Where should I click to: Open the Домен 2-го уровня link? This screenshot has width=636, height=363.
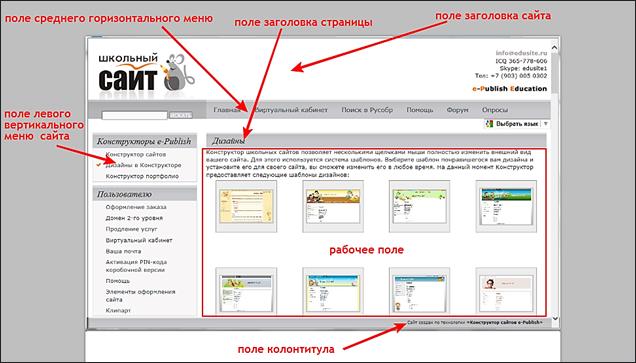[x=134, y=218]
